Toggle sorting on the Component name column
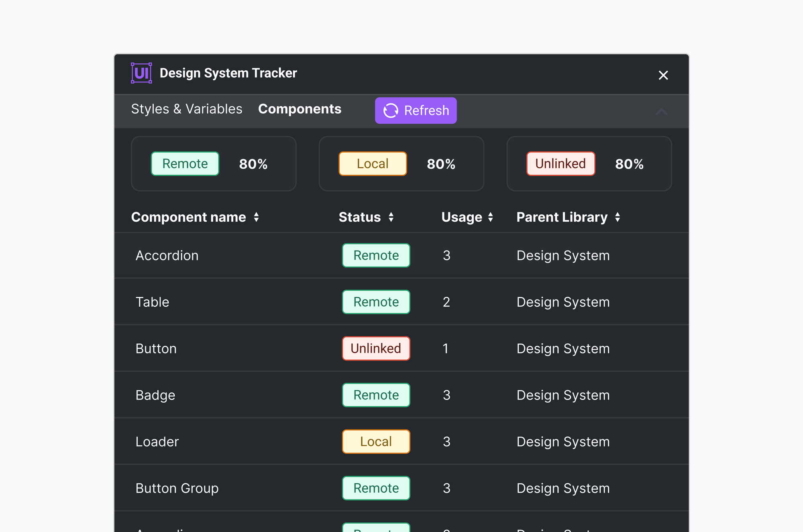This screenshot has width=803, height=532. point(257,217)
